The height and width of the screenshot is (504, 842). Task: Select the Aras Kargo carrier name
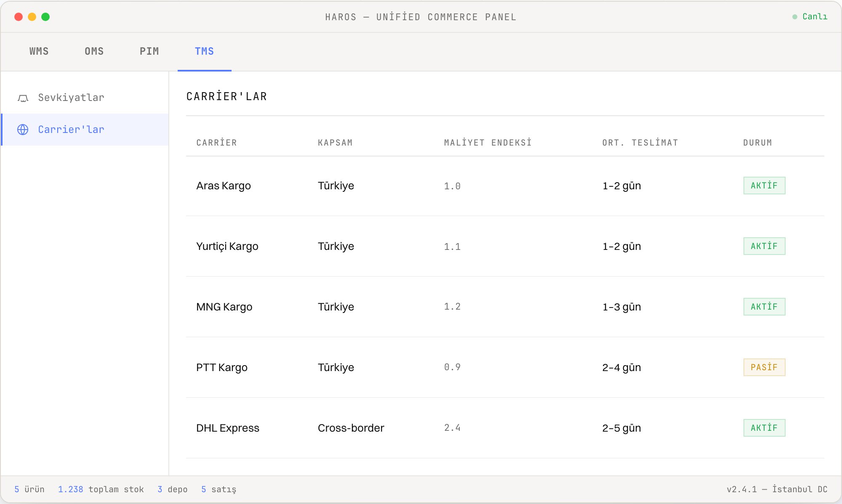click(x=224, y=186)
